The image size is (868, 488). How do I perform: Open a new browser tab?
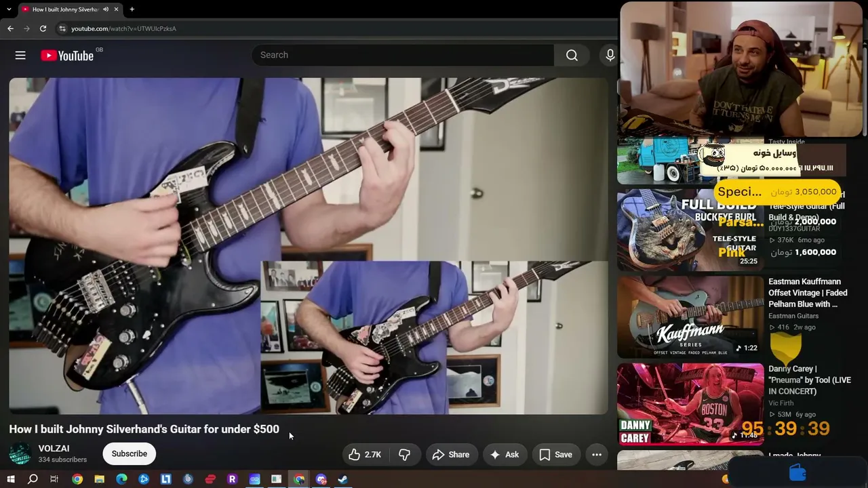pos(132,9)
